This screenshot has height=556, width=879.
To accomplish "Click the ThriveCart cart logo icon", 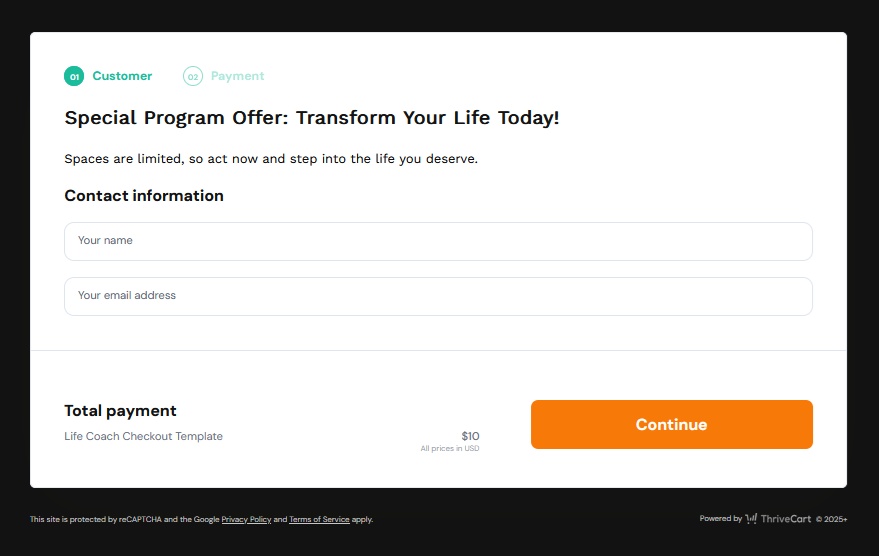I will coord(751,519).
